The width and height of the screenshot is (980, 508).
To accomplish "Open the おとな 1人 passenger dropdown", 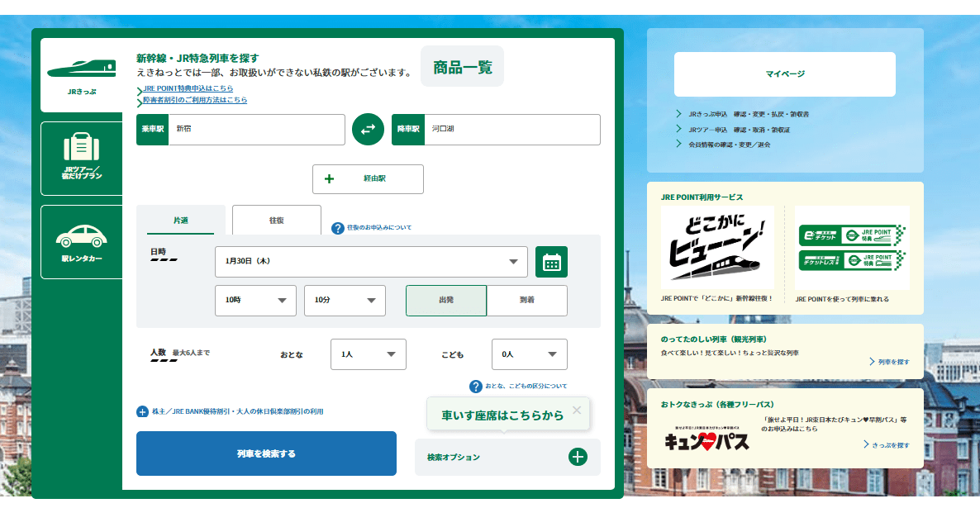I will pos(368,354).
